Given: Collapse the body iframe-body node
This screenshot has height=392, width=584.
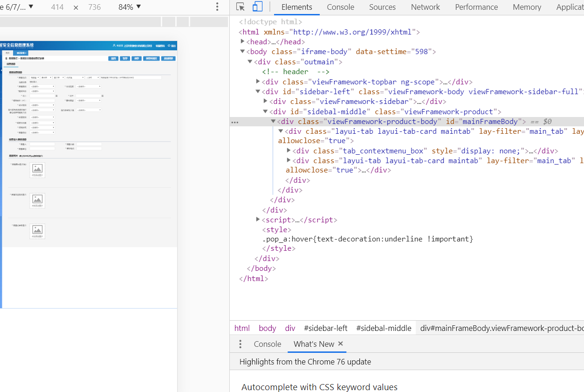Looking at the screenshot, I should click(x=242, y=51).
